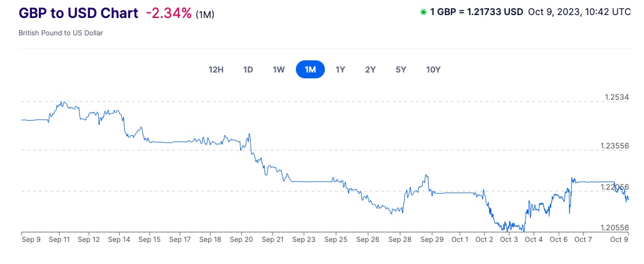Click the British Pound to US Dollar subtitle
This screenshot has width=644, height=264.
(x=61, y=33)
